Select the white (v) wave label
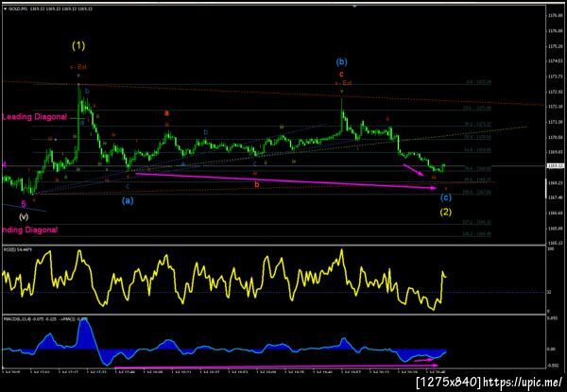 click(24, 217)
